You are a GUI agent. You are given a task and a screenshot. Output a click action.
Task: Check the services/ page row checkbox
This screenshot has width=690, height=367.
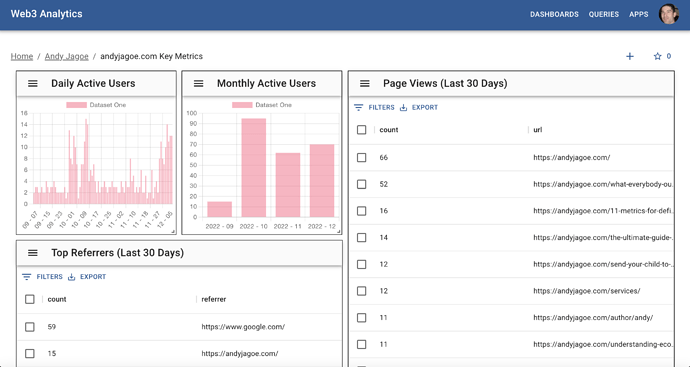361,291
